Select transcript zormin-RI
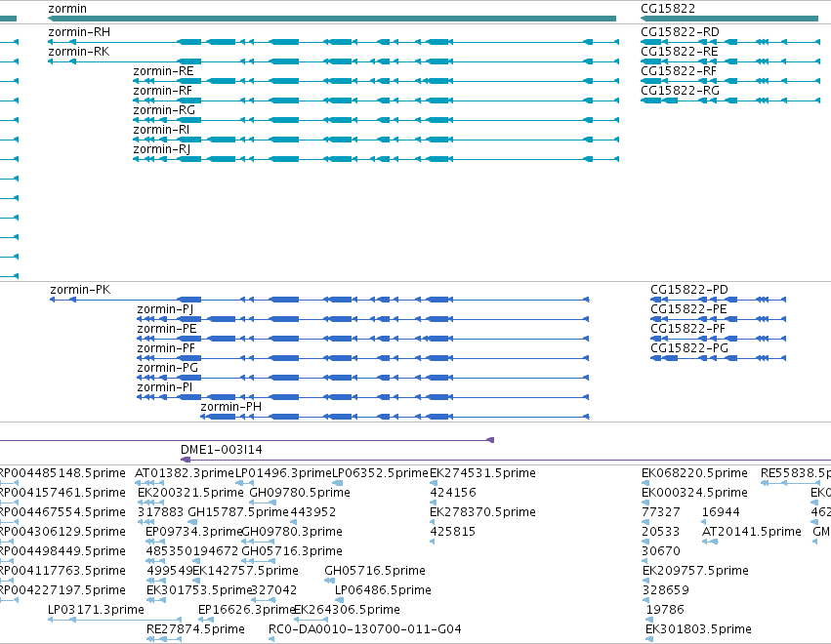 (x=161, y=130)
